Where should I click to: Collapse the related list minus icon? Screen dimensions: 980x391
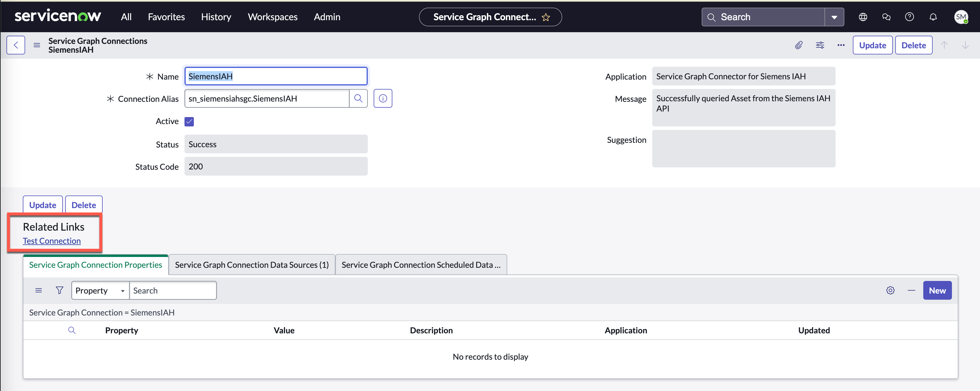click(911, 291)
